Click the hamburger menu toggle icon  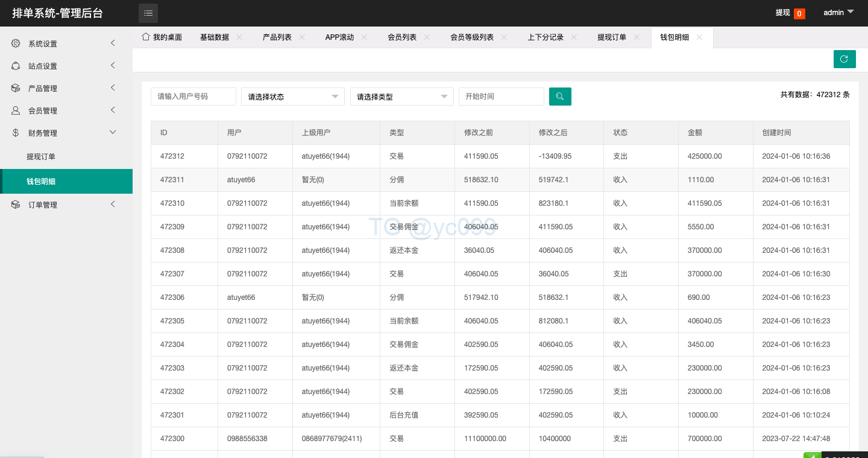(148, 13)
